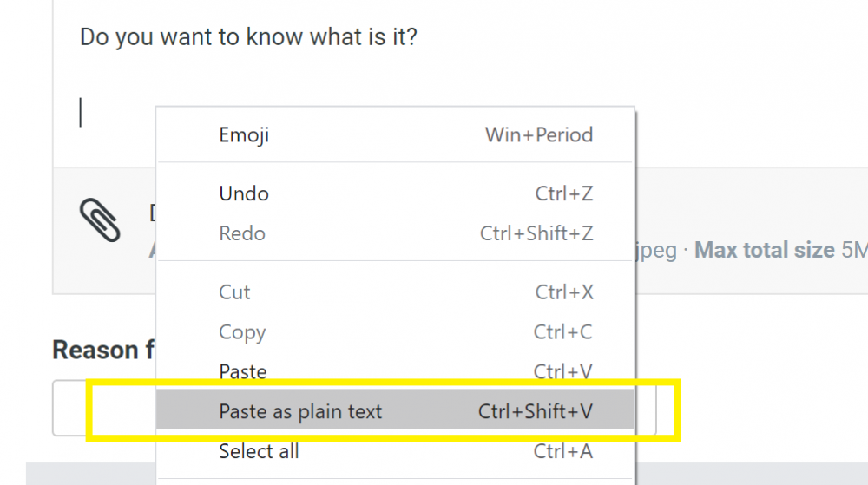Click the Win+Period shortcut label
Viewport: 868px width, 485px height.
[538, 135]
